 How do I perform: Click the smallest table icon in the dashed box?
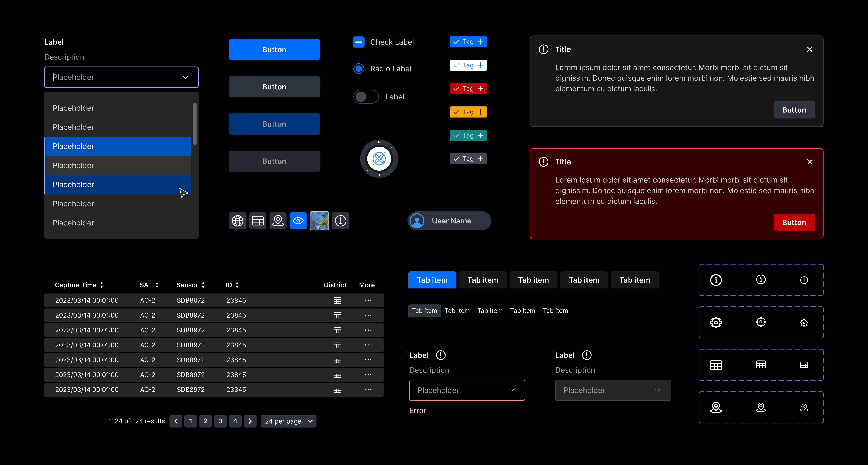click(804, 365)
